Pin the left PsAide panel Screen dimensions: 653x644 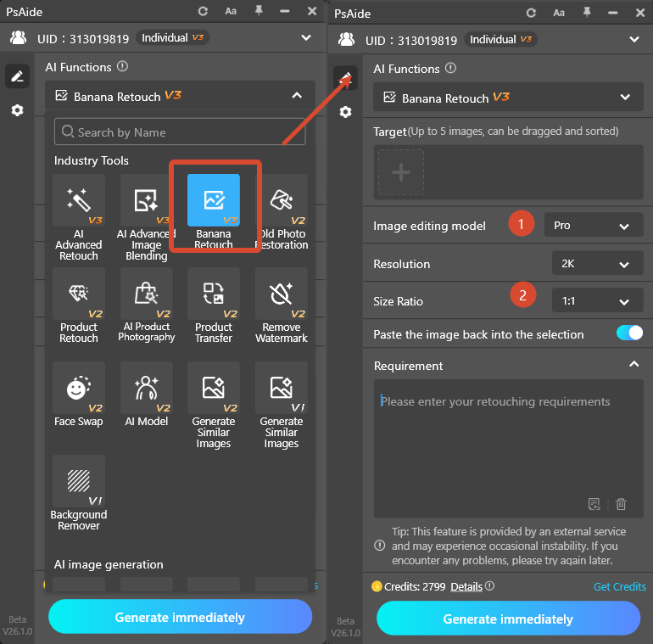click(x=259, y=11)
